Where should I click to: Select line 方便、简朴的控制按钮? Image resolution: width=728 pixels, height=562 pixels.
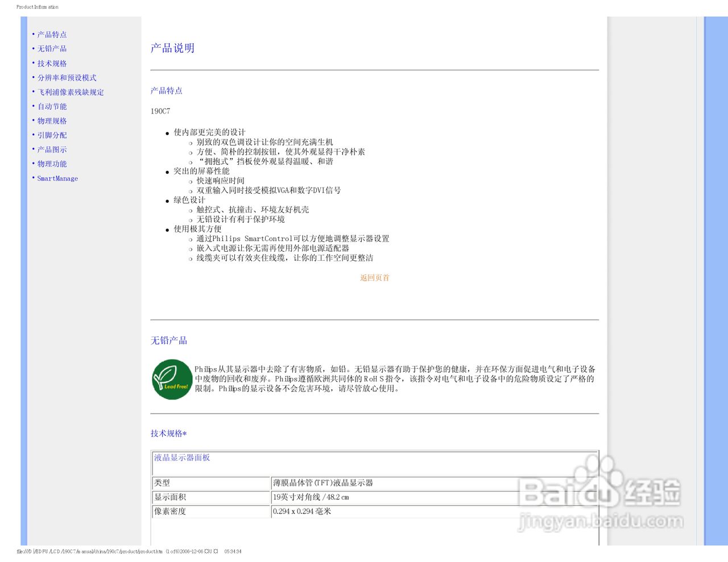click(x=281, y=152)
